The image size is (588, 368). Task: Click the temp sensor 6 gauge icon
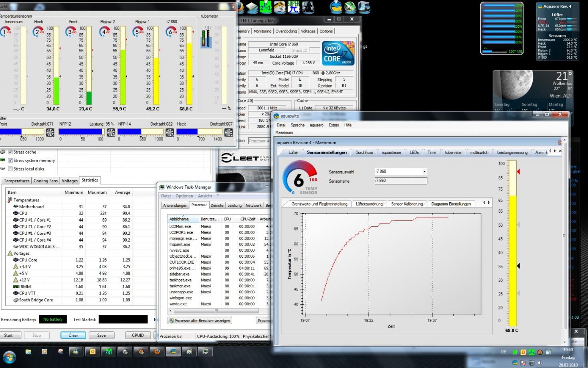[299, 179]
